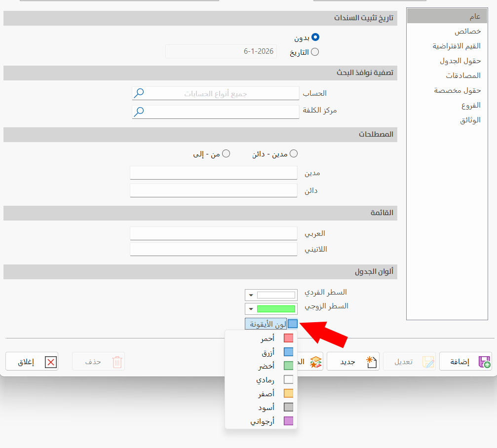This screenshot has width=497, height=448.
Task: Click the حذف trash button
Action: coord(98,361)
